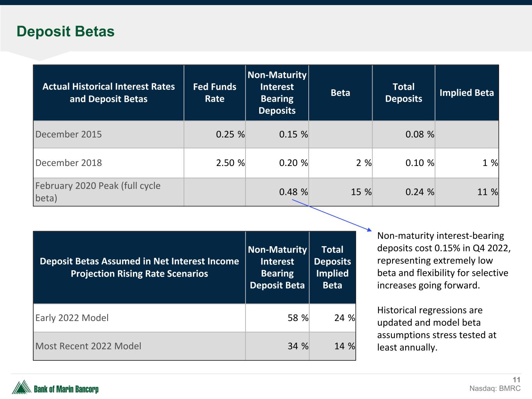This screenshot has width=532, height=399.
Task: Click the Nasdaq: BMRC footer text
Action: (x=495, y=388)
